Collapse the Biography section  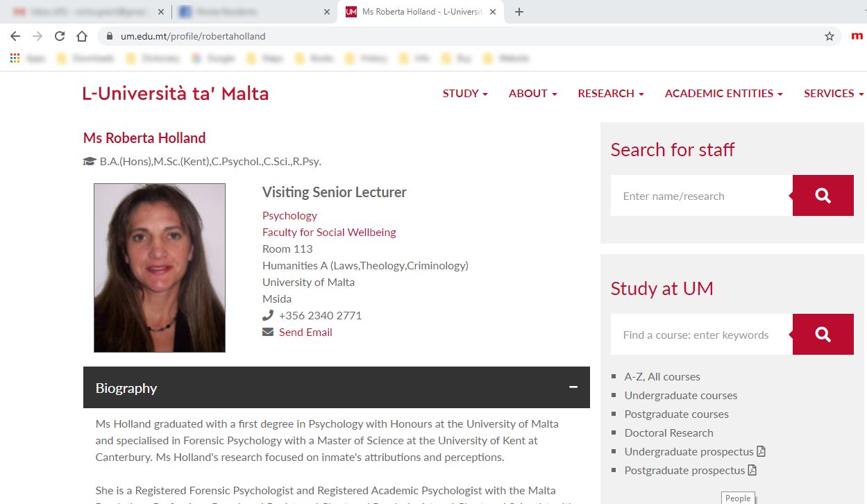click(573, 387)
